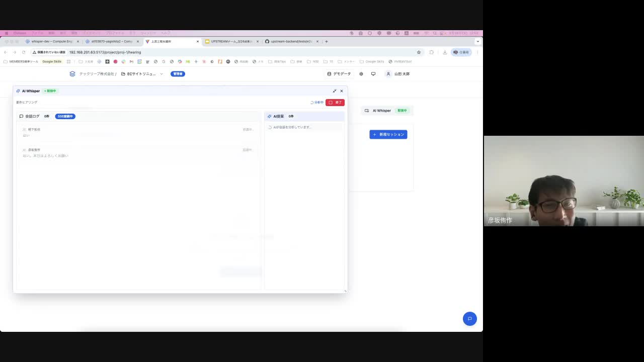Click the monitor display icon in header
644x362 pixels.
(373, 74)
